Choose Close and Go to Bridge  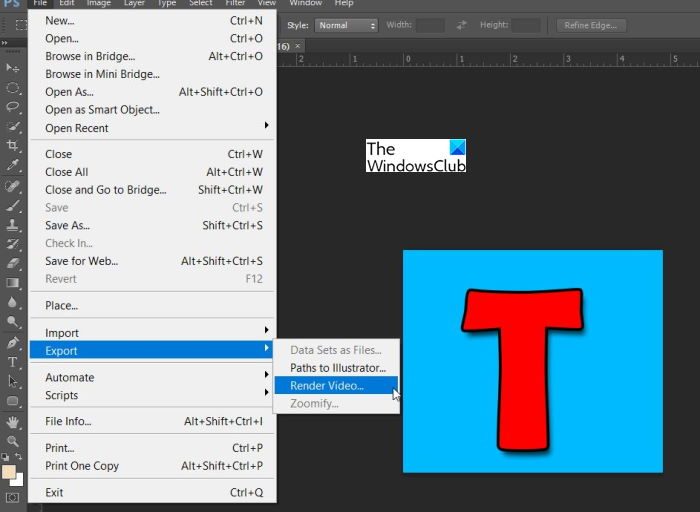(152, 190)
